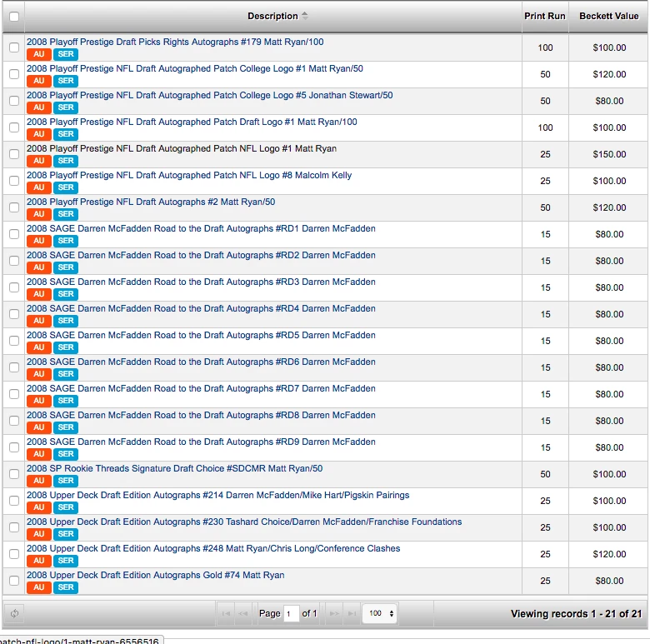The width and height of the screenshot is (650, 644).
Task: Click AU badge under Patch College Logo #1 Matt Ryan/50
Action: pyautogui.click(x=39, y=81)
